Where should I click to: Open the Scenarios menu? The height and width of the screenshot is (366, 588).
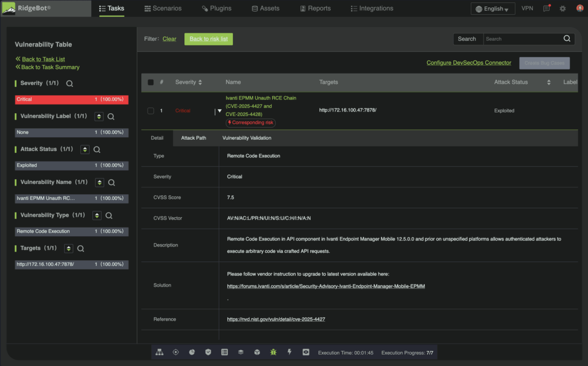pyautogui.click(x=163, y=8)
